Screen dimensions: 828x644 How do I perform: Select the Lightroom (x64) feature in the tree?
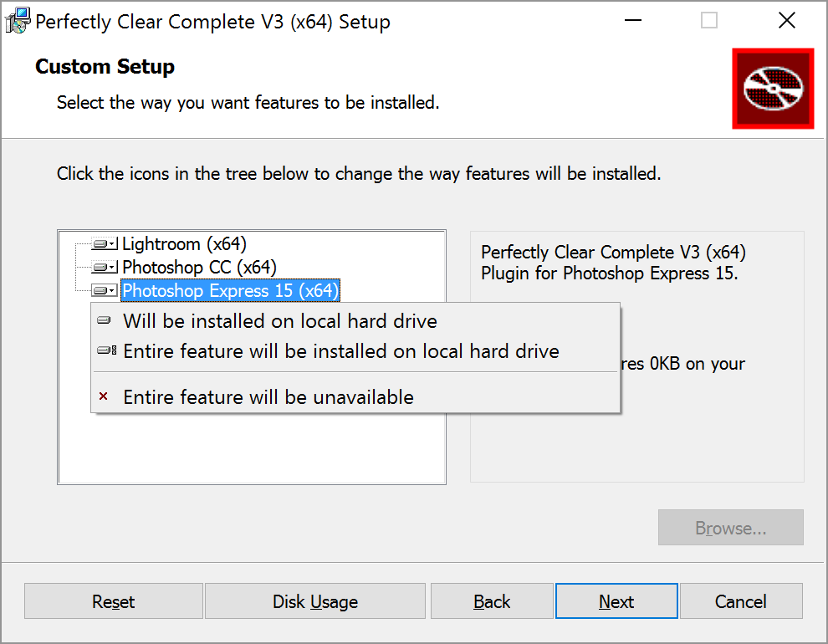click(x=184, y=243)
